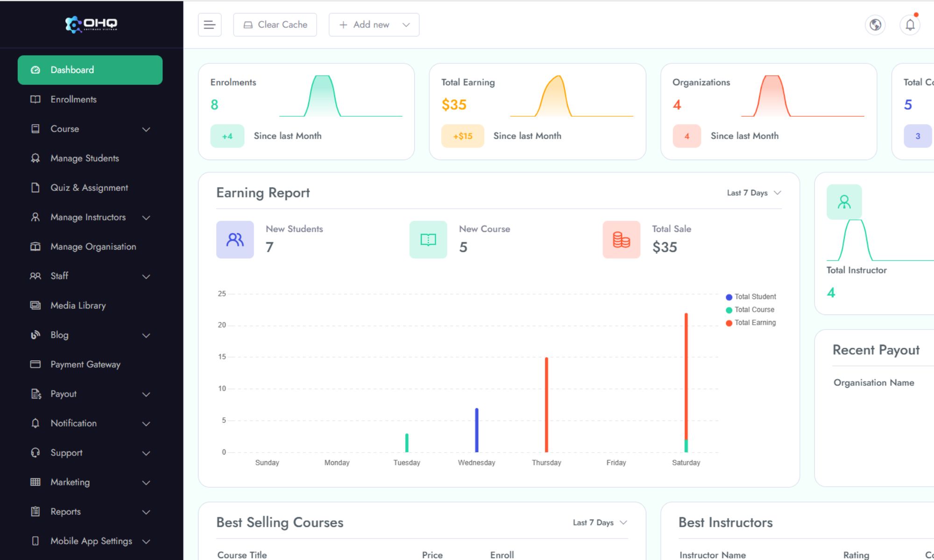The image size is (934, 560).
Task: Open Quiz & Assignment menu item
Action: (90, 188)
